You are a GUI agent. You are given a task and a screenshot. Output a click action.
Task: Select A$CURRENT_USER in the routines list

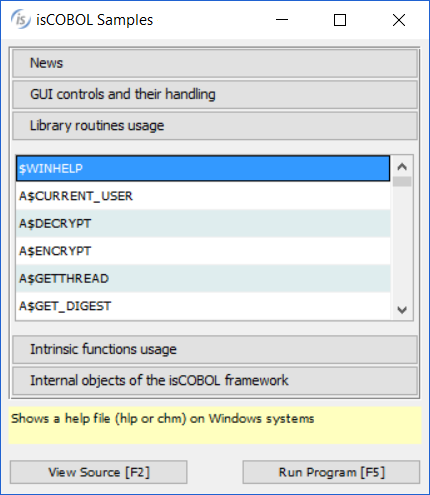click(203, 196)
